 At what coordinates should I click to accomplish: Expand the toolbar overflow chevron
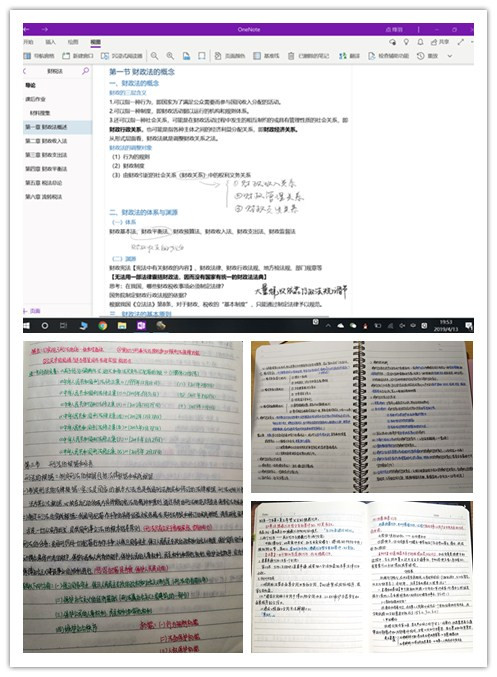pyautogui.click(x=450, y=56)
